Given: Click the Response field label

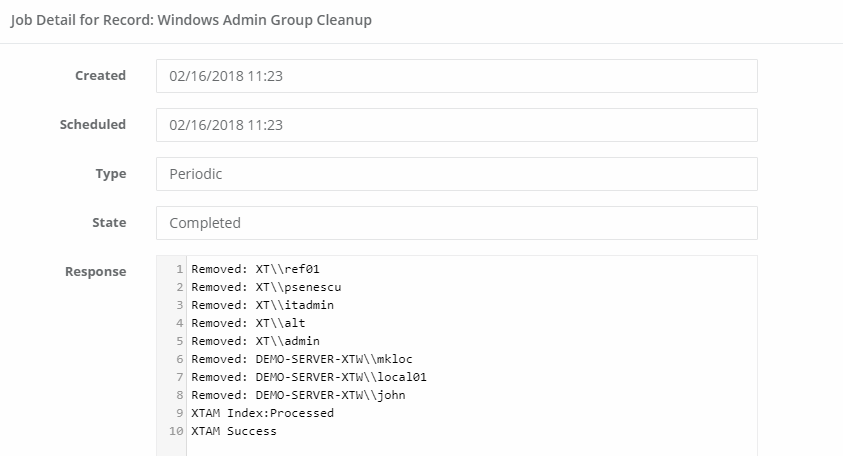Looking at the screenshot, I should click(96, 271).
